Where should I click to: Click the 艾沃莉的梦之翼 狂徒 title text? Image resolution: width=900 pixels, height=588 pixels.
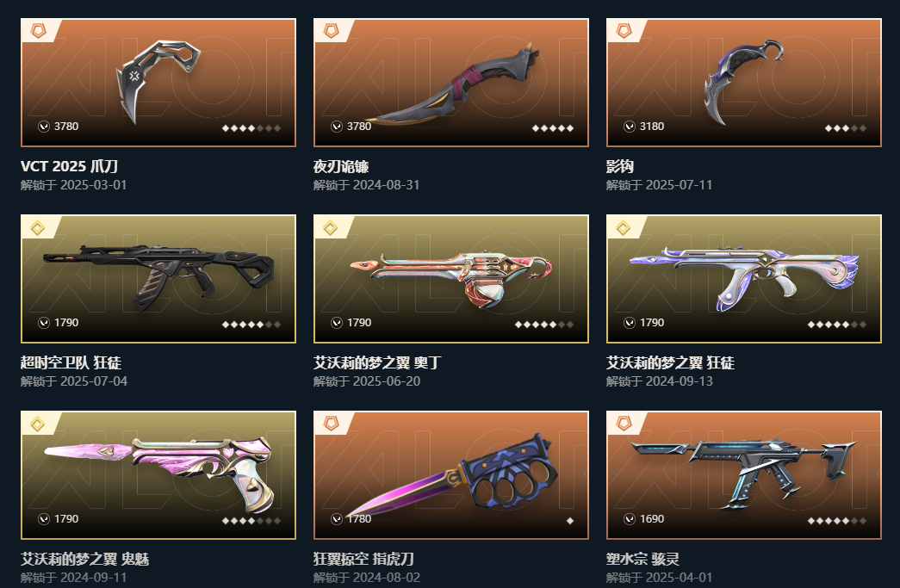tap(670, 362)
